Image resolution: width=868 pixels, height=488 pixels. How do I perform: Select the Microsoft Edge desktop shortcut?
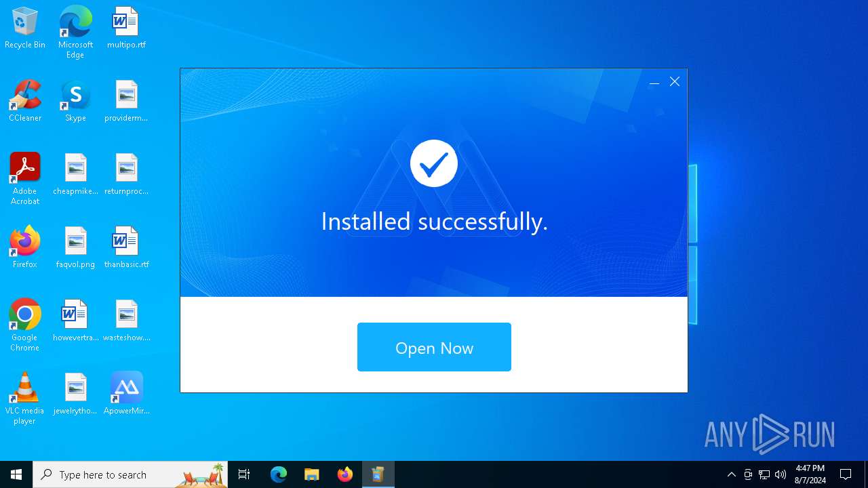pyautogui.click(x=75, y=33)
